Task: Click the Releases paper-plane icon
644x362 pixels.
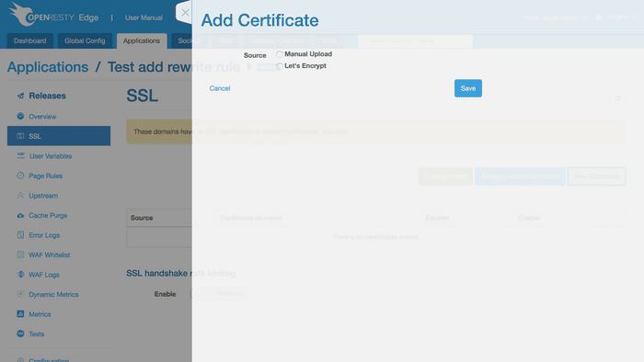Action: (20, 96)
